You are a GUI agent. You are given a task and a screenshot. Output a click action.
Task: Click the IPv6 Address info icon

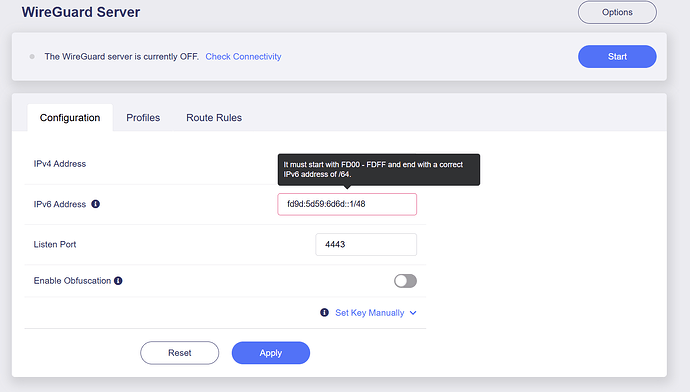coord(95,204)
